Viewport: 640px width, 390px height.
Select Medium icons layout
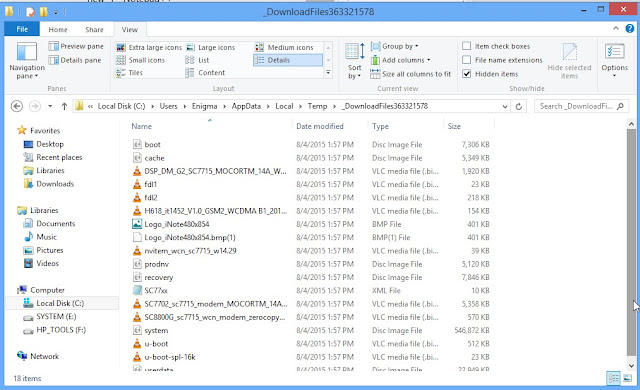(x=284, y=47)
